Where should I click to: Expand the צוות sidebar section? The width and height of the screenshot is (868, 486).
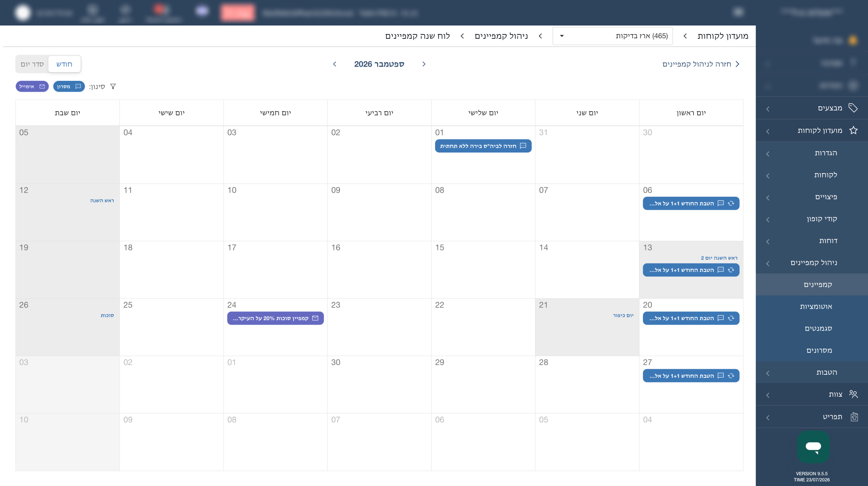tap(812, 394)
